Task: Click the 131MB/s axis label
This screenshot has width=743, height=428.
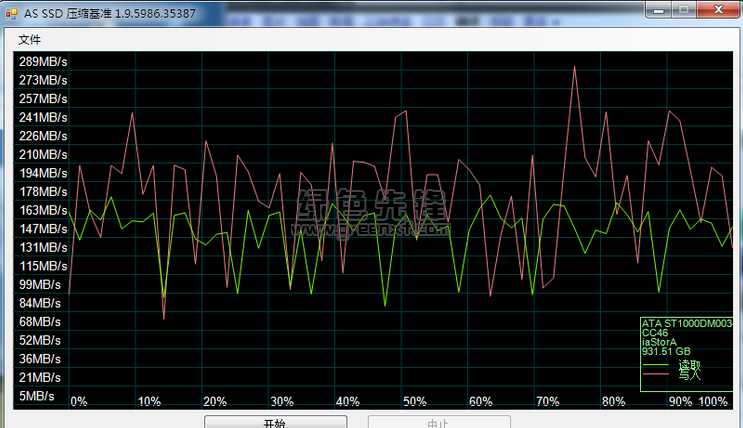Action: pyautogui.click(x=43, y=247)
